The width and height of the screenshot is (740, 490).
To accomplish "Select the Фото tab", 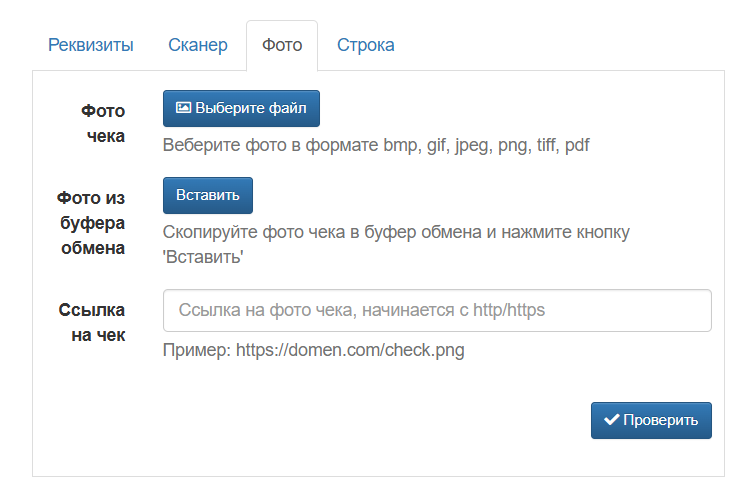I will [x=281, y=45].
